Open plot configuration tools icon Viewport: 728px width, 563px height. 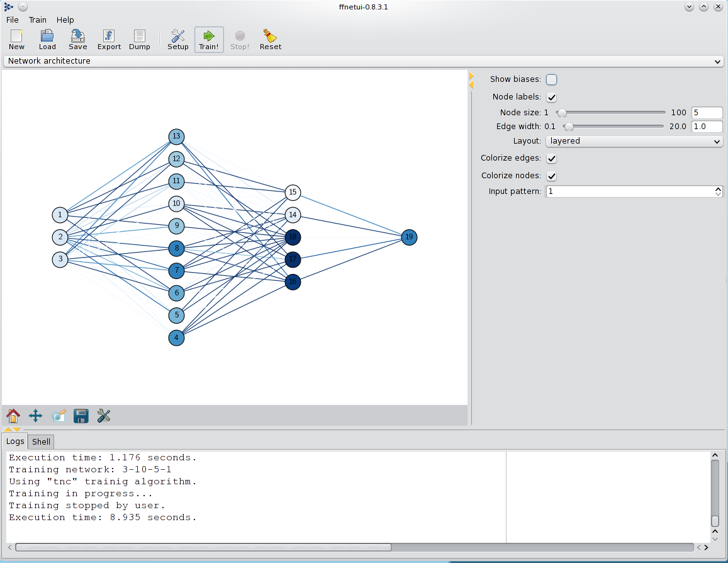tap(104, 416)
